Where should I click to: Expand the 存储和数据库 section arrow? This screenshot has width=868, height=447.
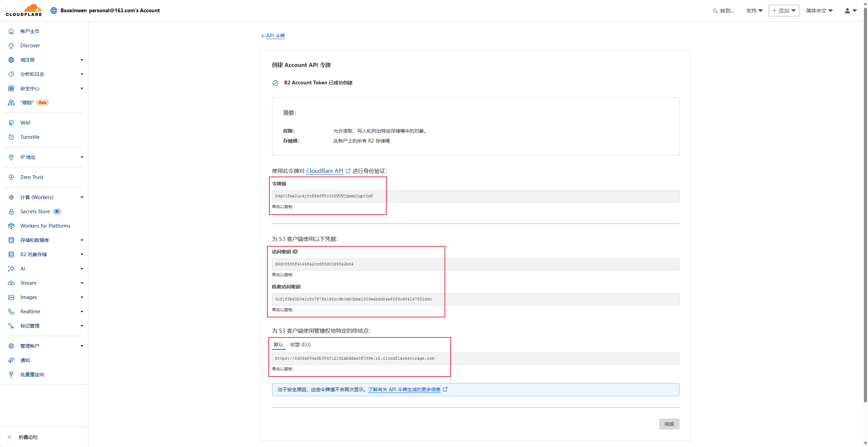click(x=82, y=240)
